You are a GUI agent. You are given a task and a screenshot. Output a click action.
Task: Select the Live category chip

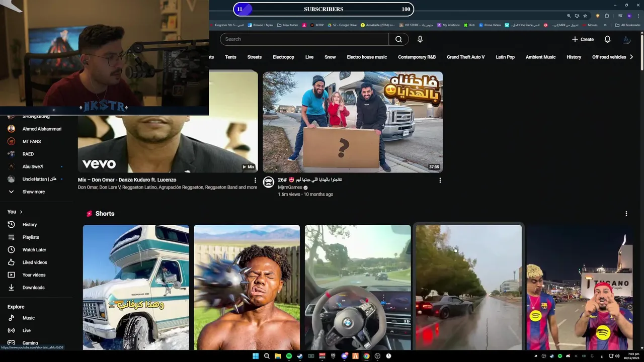(309, 57)
